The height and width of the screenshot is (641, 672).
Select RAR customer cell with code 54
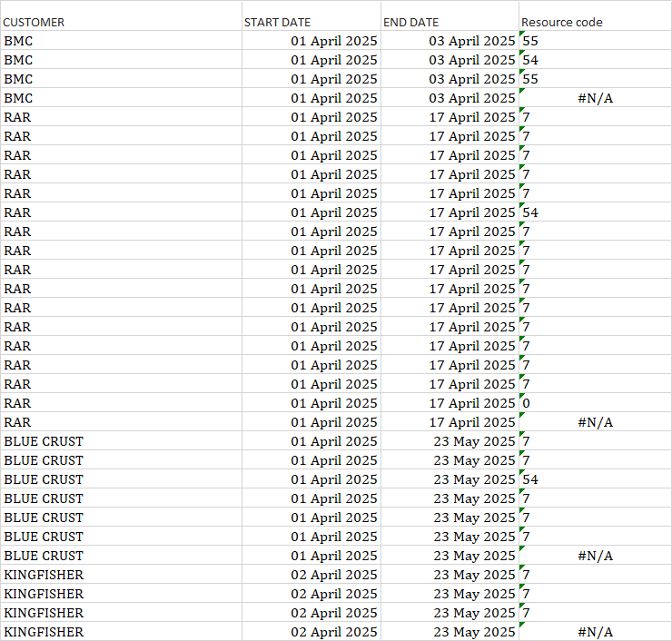click(x=122, y=212)
